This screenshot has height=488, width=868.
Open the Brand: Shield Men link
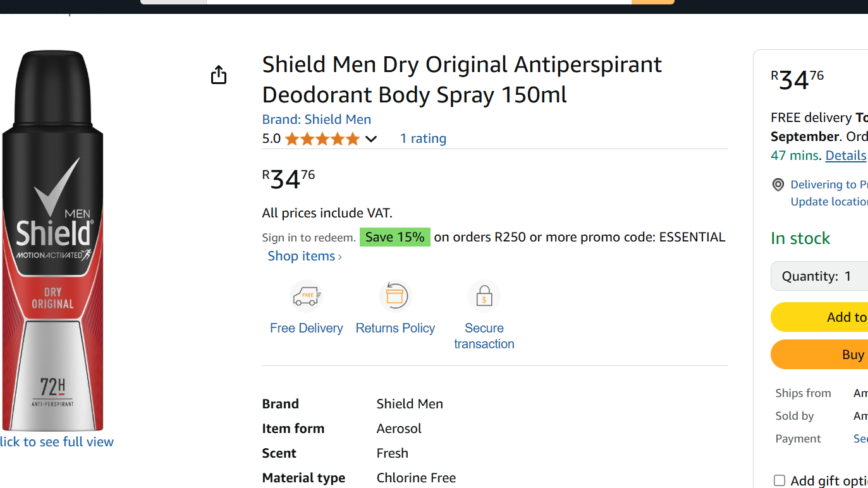click(x=316, y=119)
